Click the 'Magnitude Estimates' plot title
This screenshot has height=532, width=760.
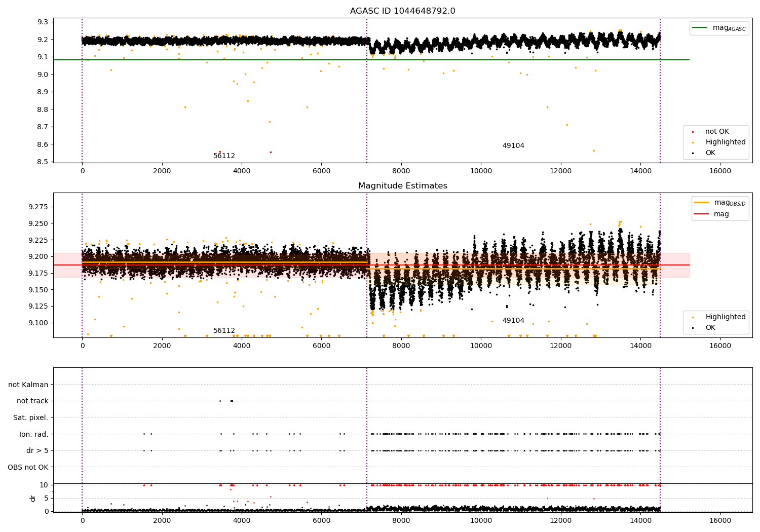(x=403, y=186)
